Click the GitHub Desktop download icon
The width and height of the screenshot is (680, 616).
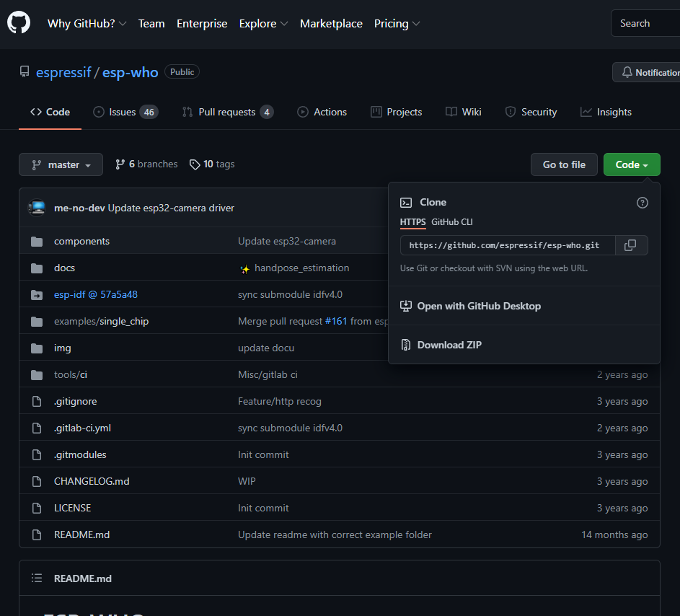click(x=406, y=307)
